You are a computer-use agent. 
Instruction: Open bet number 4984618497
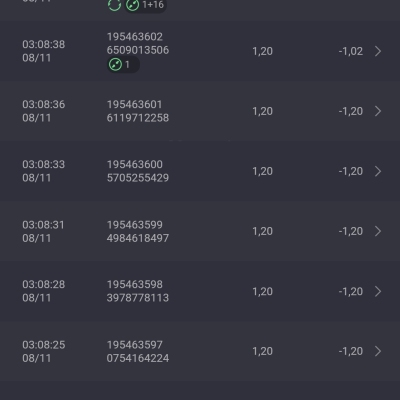[x=138, y=238]
